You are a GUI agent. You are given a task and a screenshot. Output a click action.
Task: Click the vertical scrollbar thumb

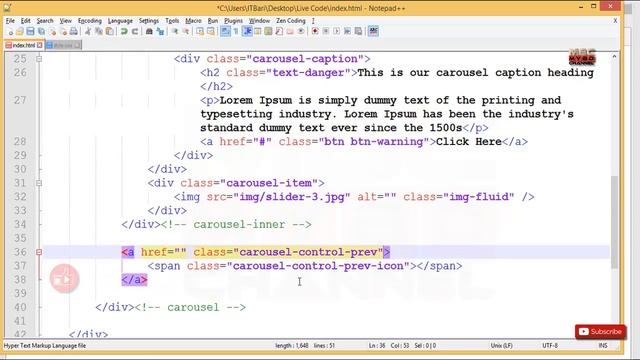[614, 222]
